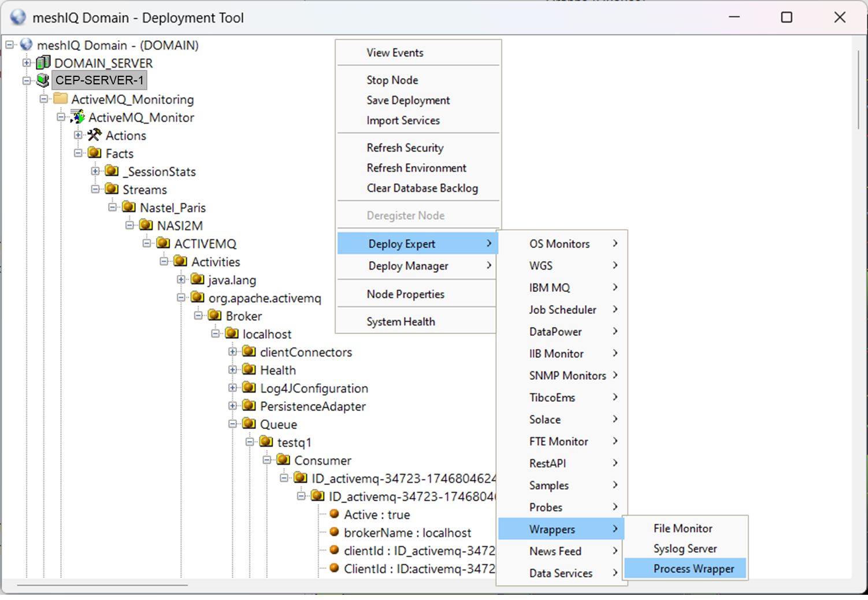The width and height of the screenshot is (868, 600).
Task: Select Stop Node menu entry
Action: (418, 80)
